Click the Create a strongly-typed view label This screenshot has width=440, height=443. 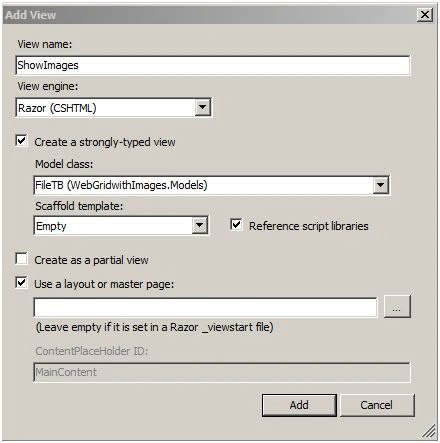pos(105,142)
